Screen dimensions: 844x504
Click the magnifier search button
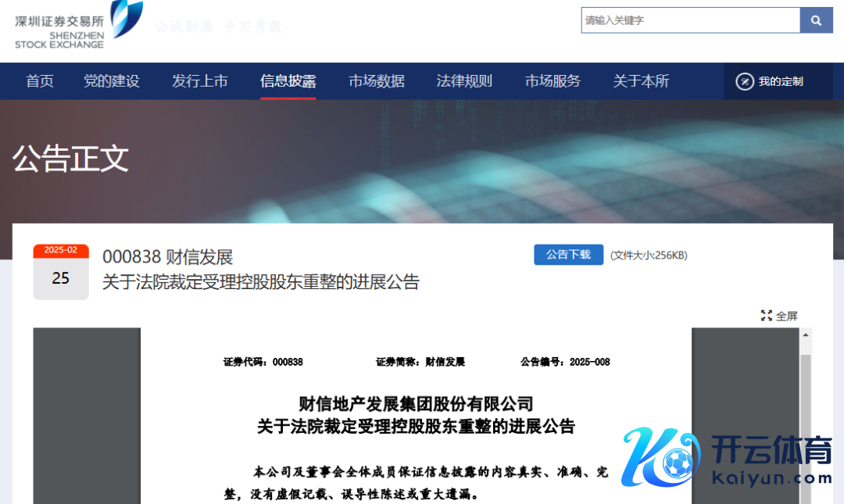[x=816, y=20]
